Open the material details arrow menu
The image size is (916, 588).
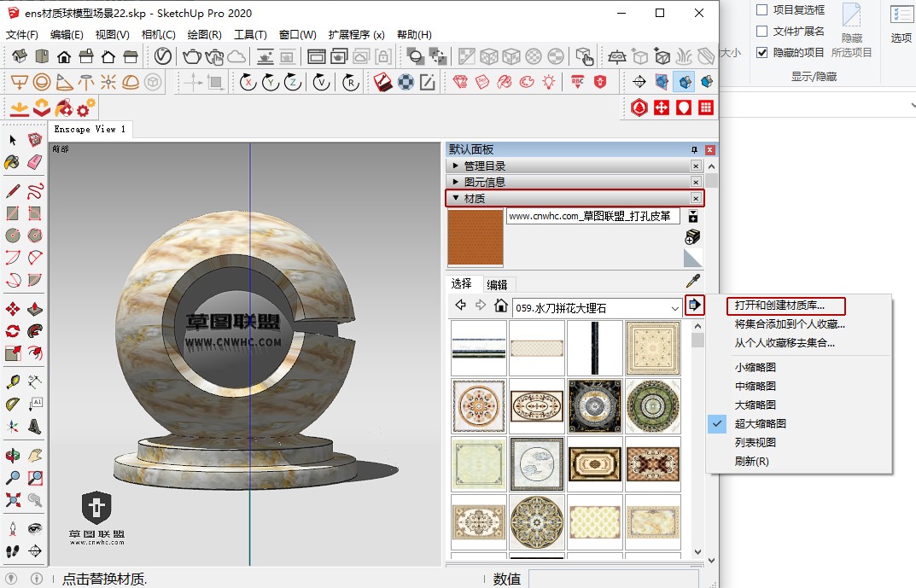[x=694, y=305]
